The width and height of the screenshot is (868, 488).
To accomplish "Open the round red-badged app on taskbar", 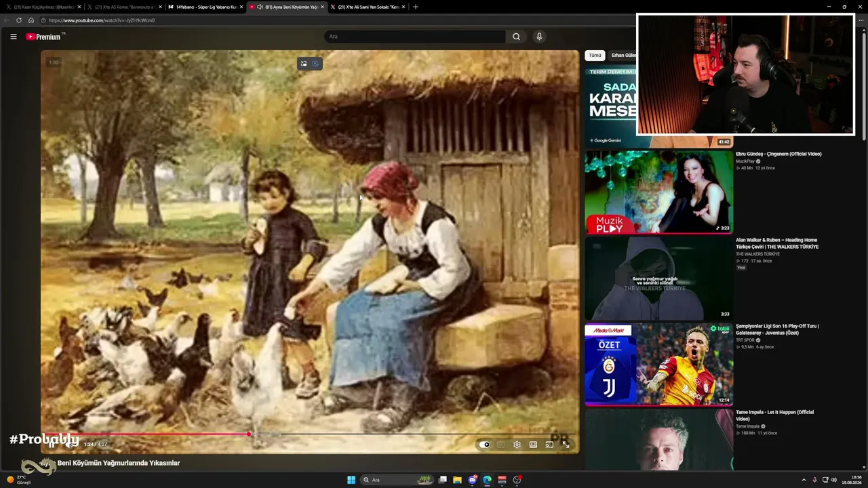I will [517, 480].
